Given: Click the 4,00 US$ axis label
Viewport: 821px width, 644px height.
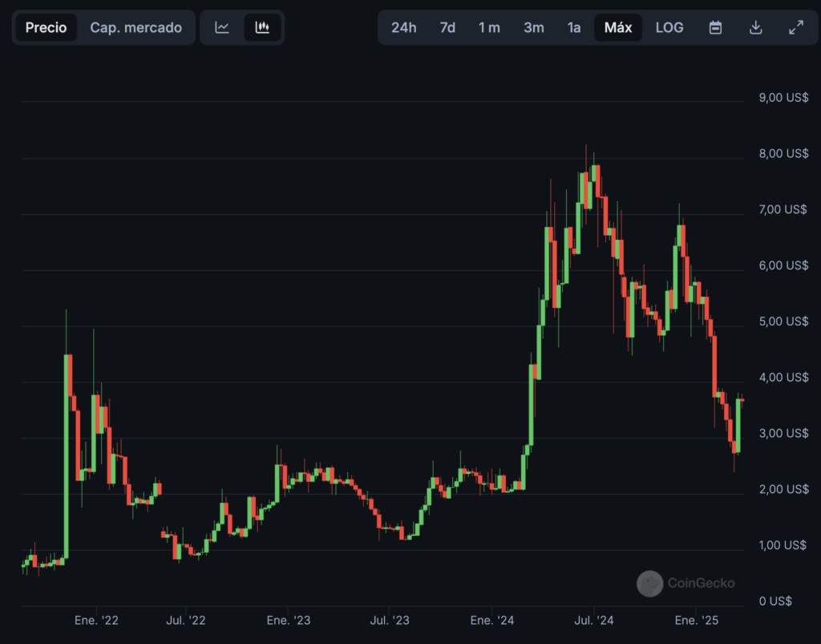Looking at the screenshot, I should (x=783, y=378).
